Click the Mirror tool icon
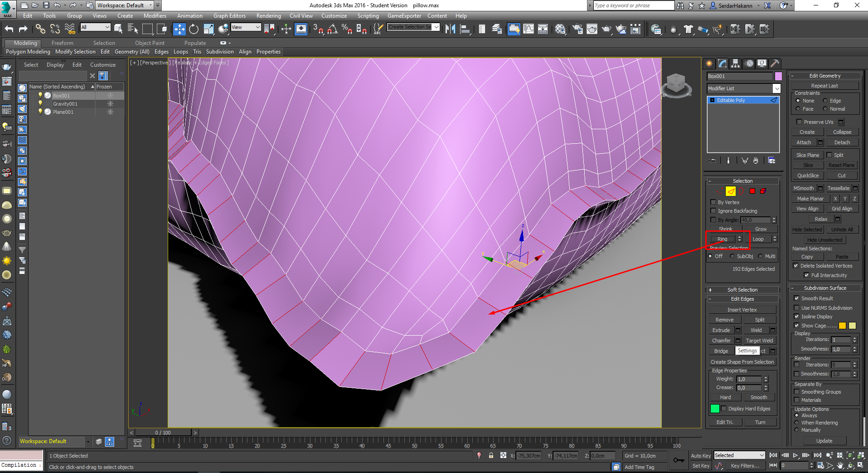 (450, 29)
